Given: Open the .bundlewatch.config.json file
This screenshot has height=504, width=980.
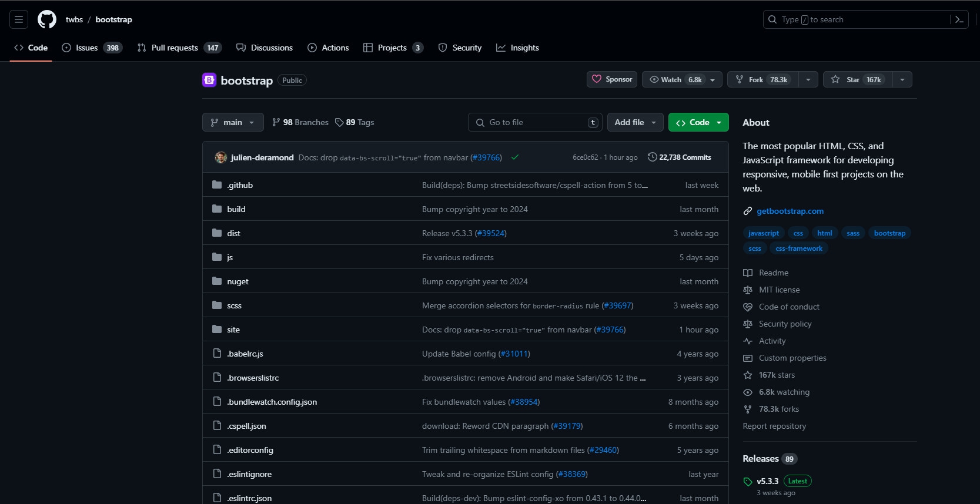Looking at the screenshot, I should click(x=272, y=402).
